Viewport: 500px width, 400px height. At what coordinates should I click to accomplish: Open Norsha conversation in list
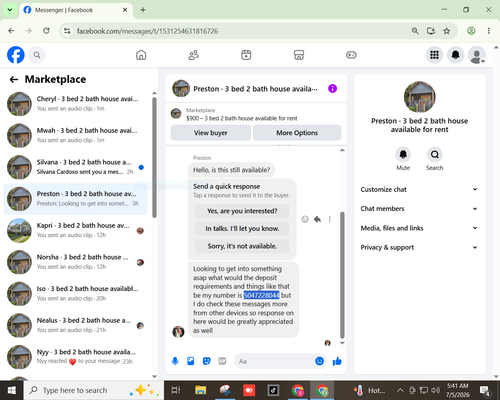pyautogui.click(x=75, y=262)
